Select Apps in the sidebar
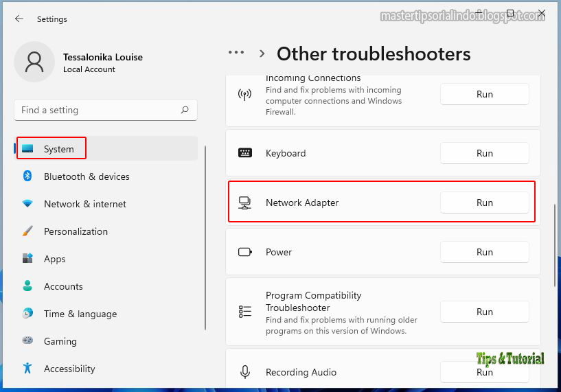Screen dimensions: 561x392 106,258
